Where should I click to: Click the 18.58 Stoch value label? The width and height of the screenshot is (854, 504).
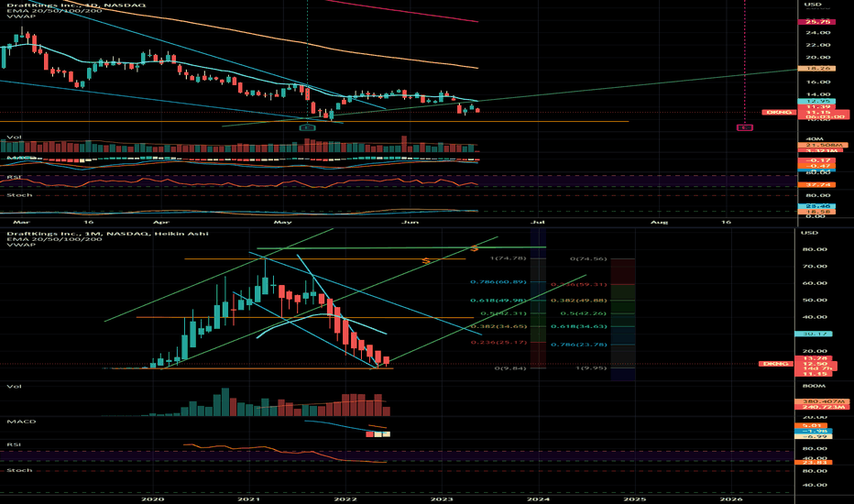click(x=816, y=211)
